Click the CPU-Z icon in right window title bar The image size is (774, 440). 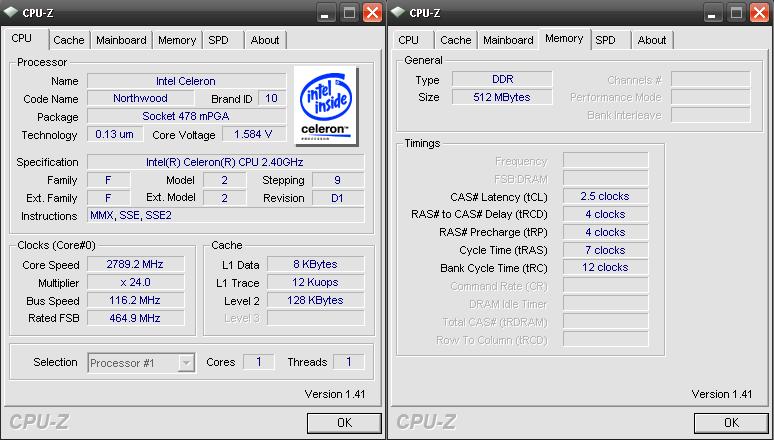397,12
